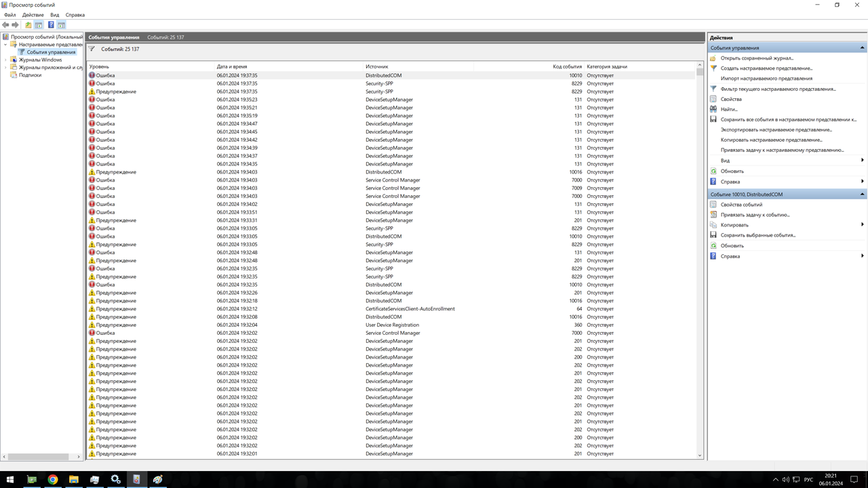
Task: Open help via blue question-mark toolbar icon
Action: tap(51, 25)
